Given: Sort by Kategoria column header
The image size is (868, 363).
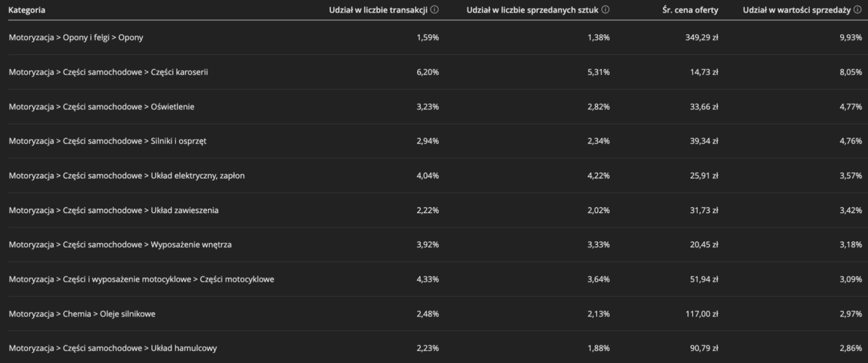Looking at the screenshot, I should [x=27, y=10].
